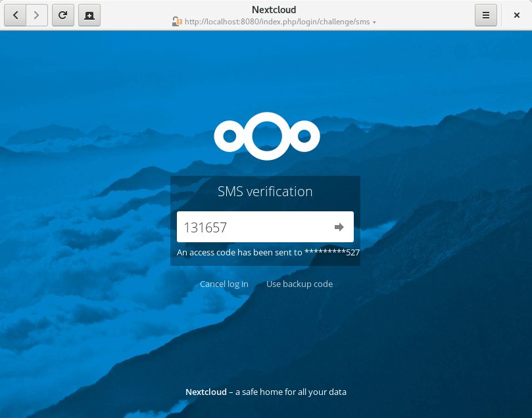Click the safe home slogan text

click(x=291, y=392)
